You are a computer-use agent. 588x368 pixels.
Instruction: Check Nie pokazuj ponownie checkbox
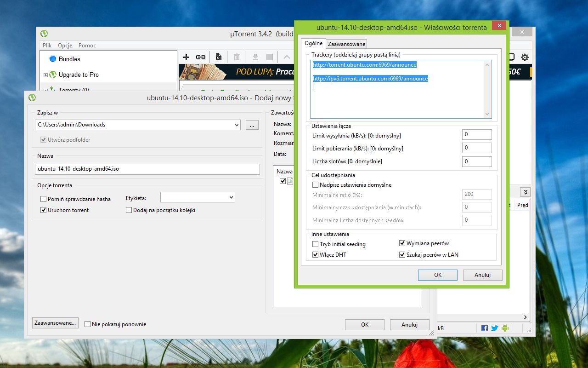pos(88,324)
